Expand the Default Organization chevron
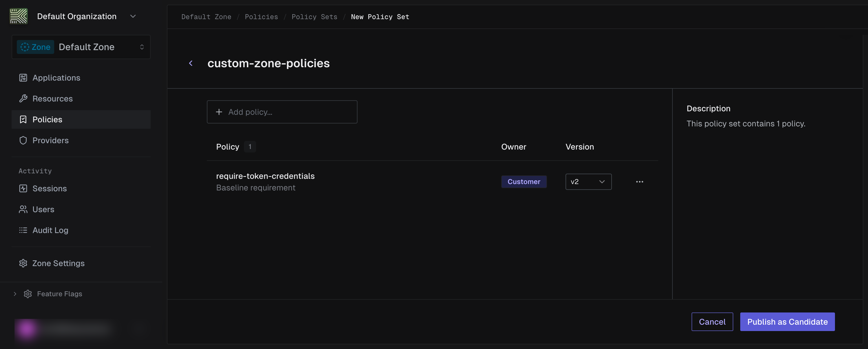The image size is (868, 349). pyautogui.click(x=132, y=16)
